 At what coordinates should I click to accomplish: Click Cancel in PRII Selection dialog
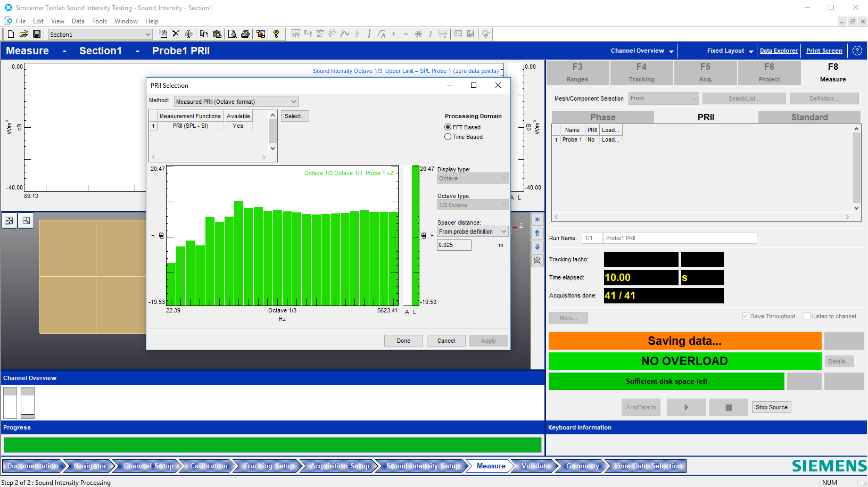446,341
